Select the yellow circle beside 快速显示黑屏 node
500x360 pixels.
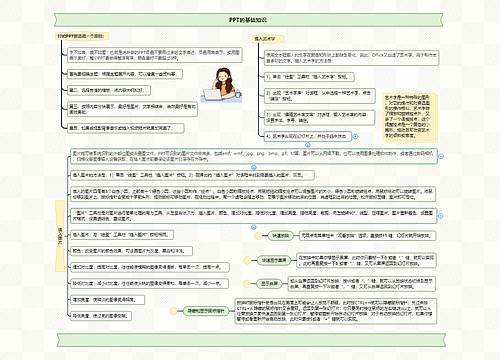pos(247,260)
